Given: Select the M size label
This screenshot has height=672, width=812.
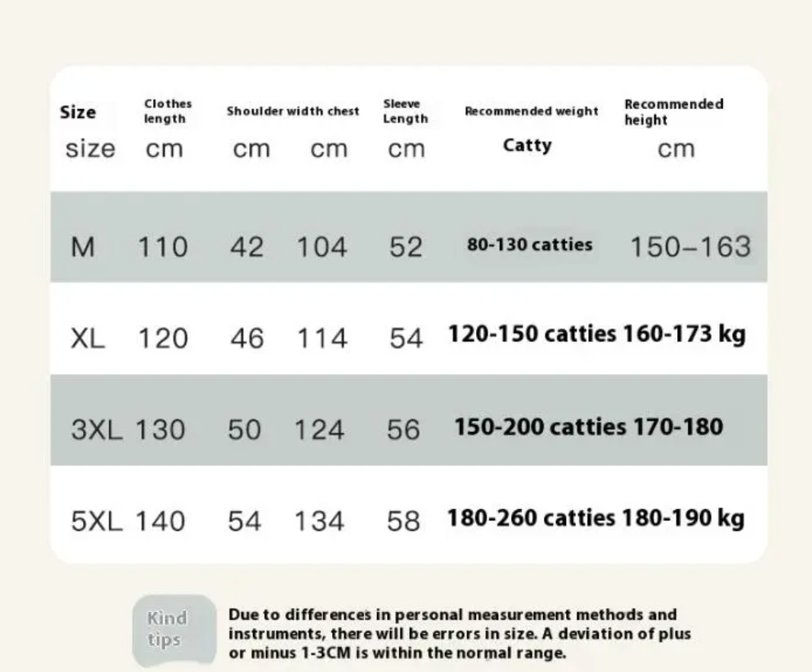Looking at the screenshot, I should click(x=83, y=247).
